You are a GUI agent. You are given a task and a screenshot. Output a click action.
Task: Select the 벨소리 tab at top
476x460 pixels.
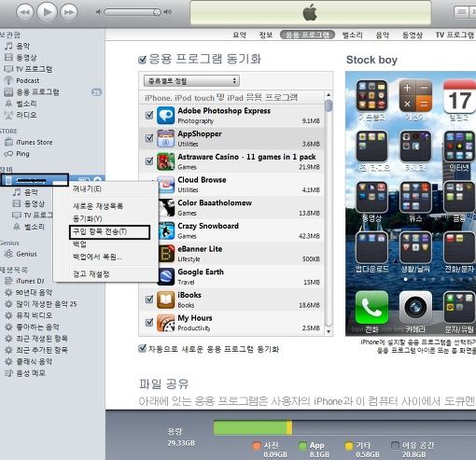click(x=352, y=35)
